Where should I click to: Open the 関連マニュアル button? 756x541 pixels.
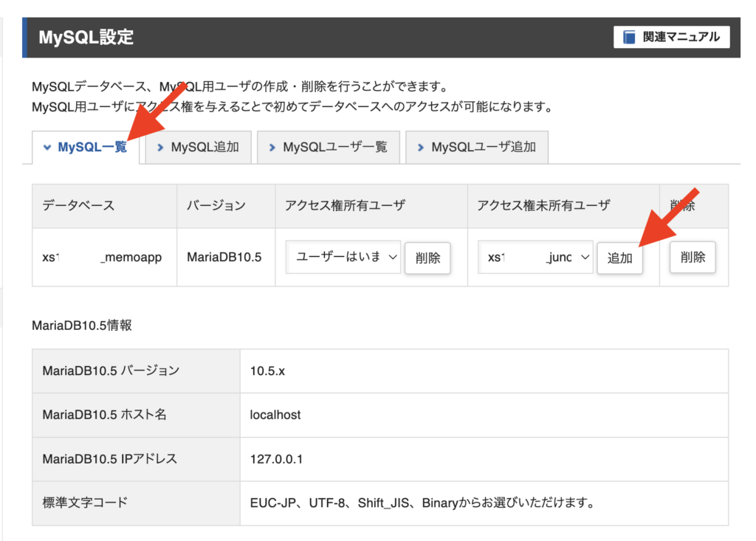671,37
